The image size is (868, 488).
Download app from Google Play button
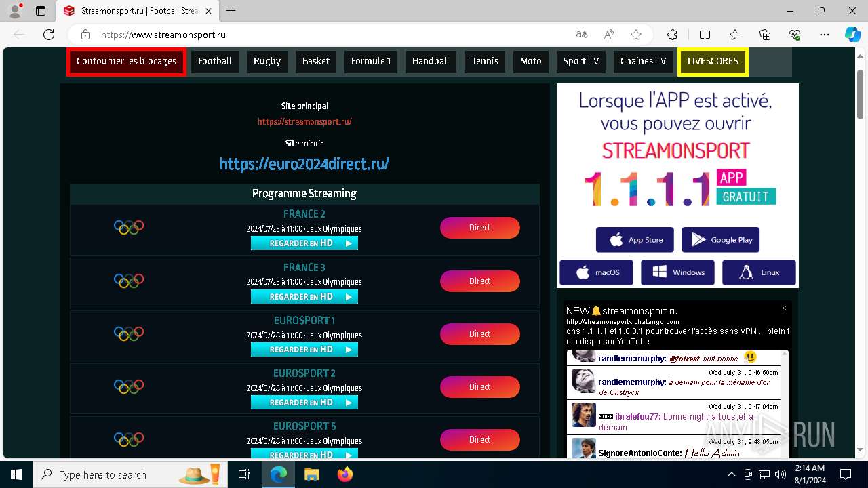coord(721,240)
